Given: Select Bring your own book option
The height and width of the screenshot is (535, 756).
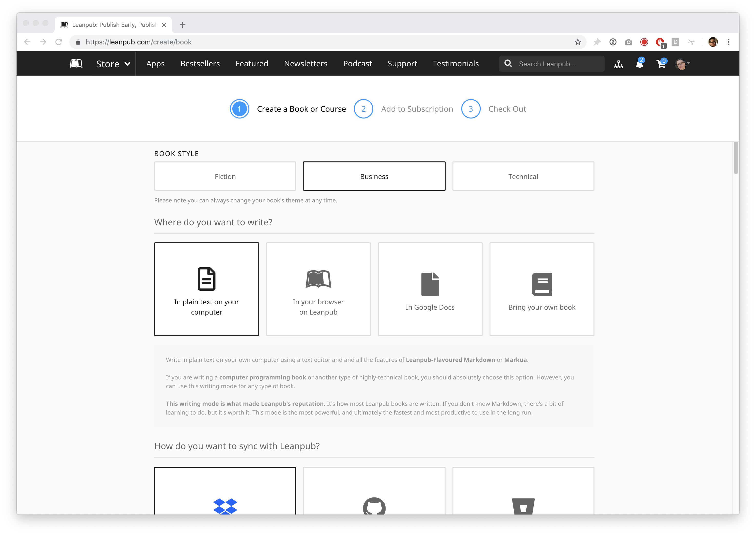Looking at the screenshot, I should pyautogui.click(x=542, y=289).
